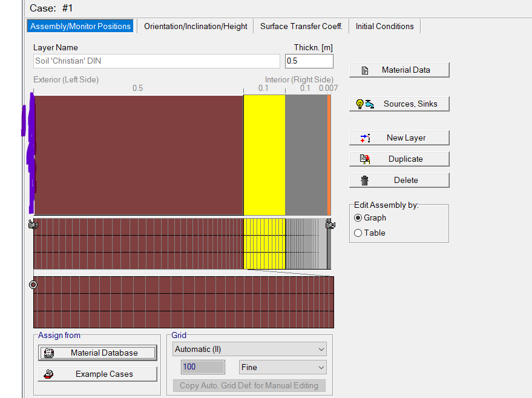Select the yellow layer in the assembly graph
Viewport: 532px width, 398px height.
click(264, 154)
